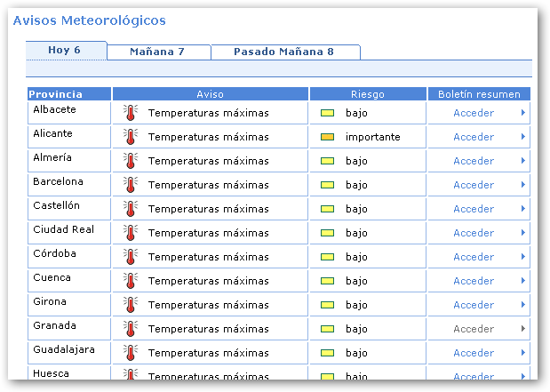
Task: Open Acceder link for Albacete
Action: point(474,113)
